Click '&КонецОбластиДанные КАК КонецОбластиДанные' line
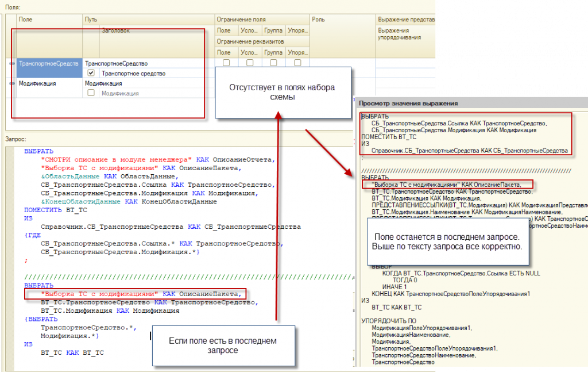This screenshot has width=588, height=372. 129,202
